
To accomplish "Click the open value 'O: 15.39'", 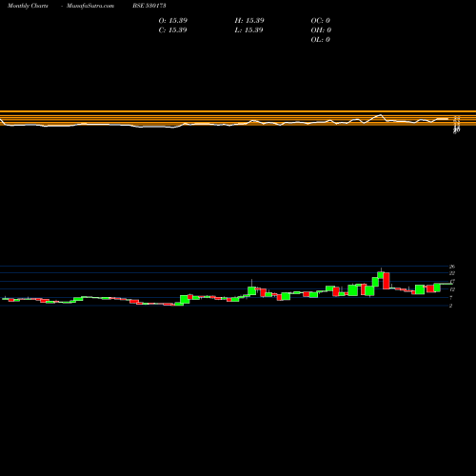I will [x=173, y=21].
